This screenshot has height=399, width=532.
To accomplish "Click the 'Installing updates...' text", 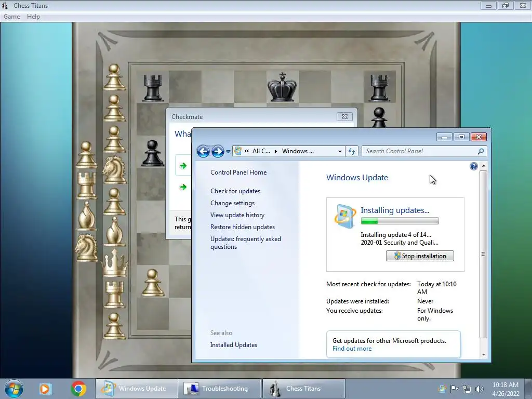I will coord(395,210).
